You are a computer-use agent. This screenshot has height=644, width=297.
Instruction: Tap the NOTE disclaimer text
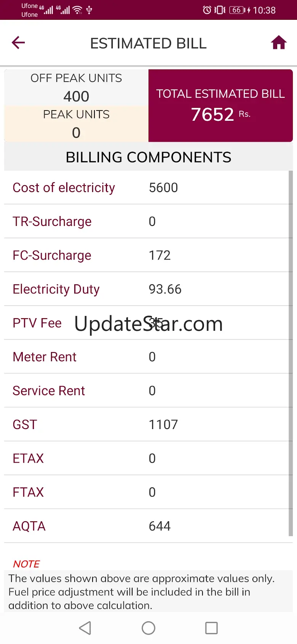[142, 592]
